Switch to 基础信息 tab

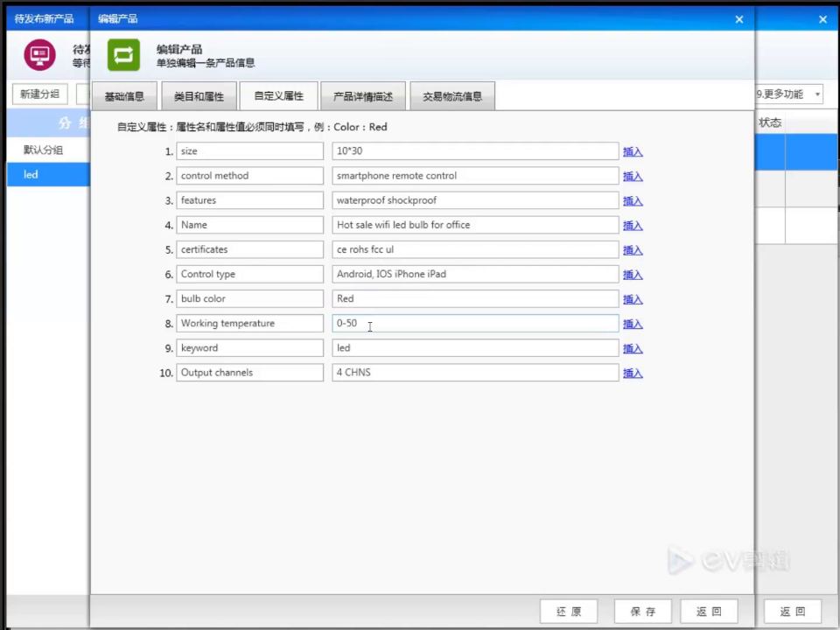click(124, 96)
